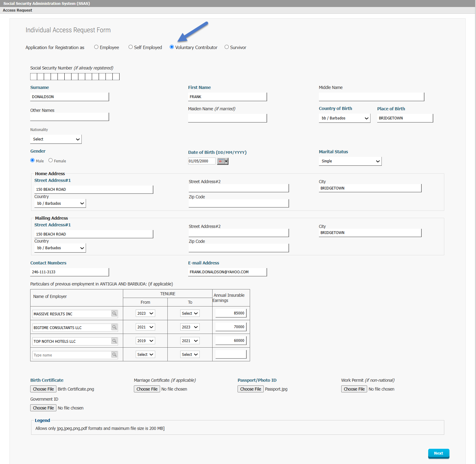Open From year dropdown for TOP NOTCH HOTELS
Screen dimensions: 476x464
click(x=145, y=341)
